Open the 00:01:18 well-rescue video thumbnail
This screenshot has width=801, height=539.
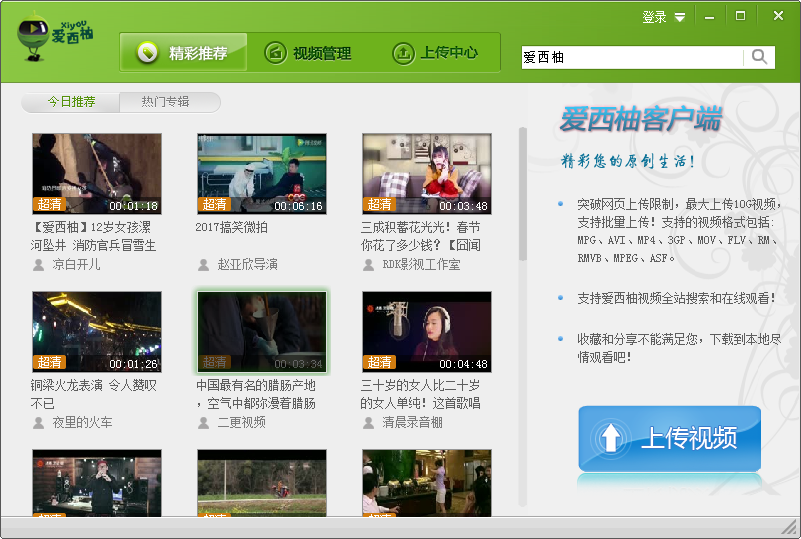[x=97, y=174]
